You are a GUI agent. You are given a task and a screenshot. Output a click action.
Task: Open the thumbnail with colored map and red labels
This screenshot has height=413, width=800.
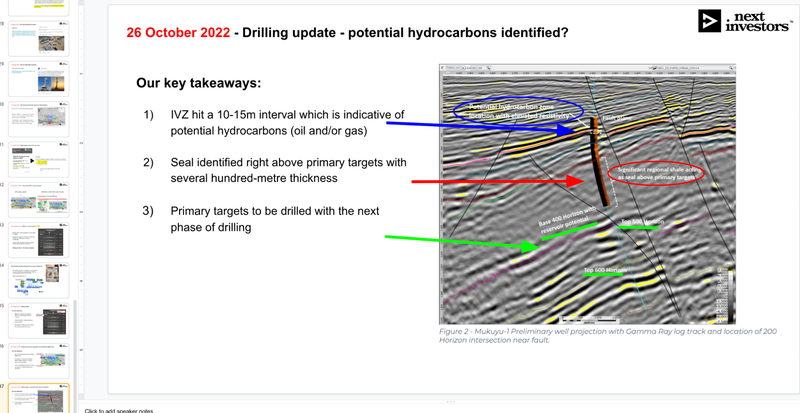pos(39,361)
